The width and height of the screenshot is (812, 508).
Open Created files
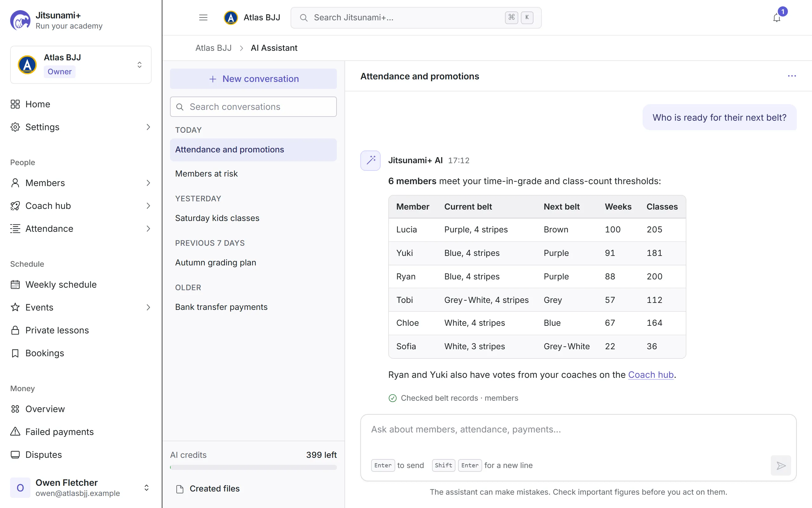point(253,489)
